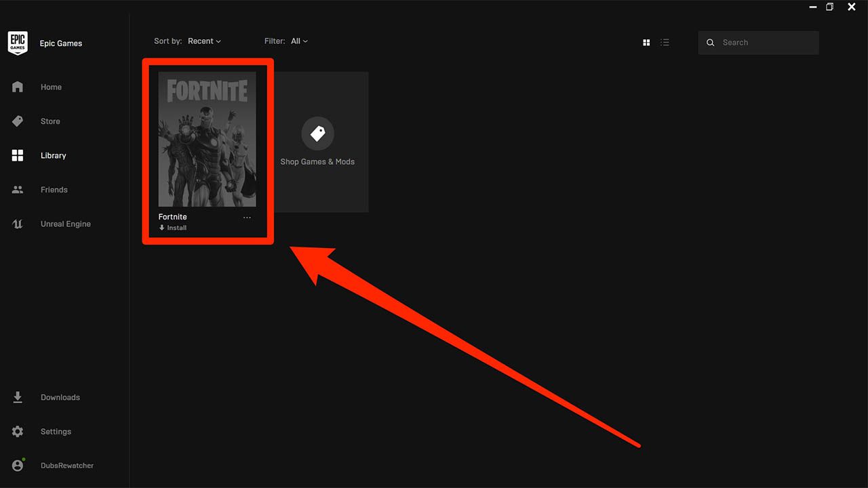Open the Filter All dropdown
The width and height of the screenshot is (868, 488).
299,41
